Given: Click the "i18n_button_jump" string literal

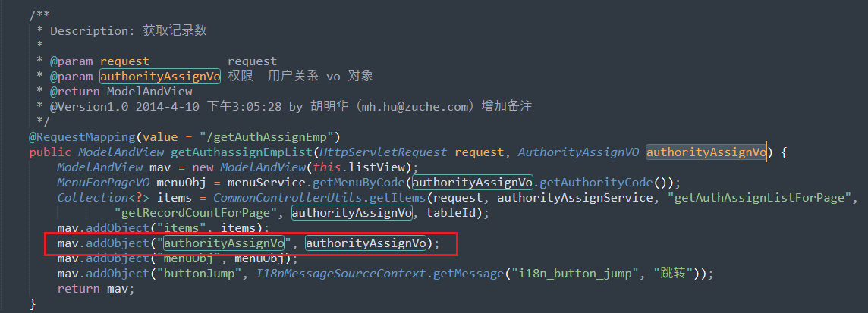Looking at the screenshot, I should tap(578, 274).
